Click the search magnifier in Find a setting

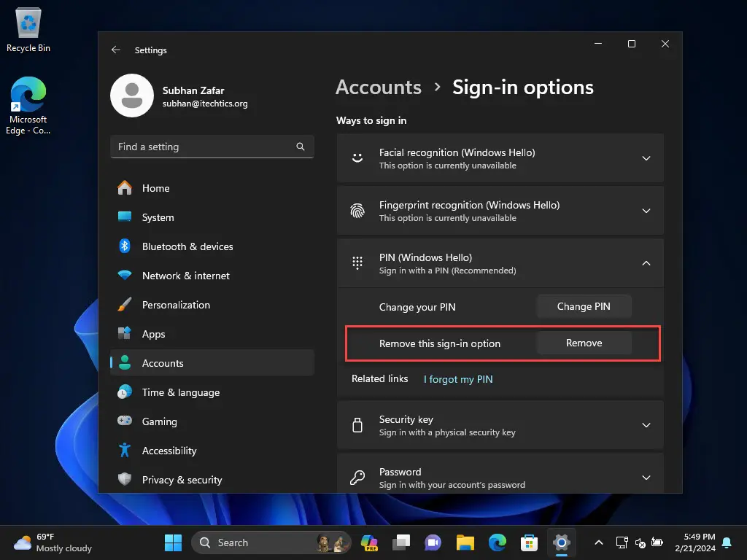point(300,147)
